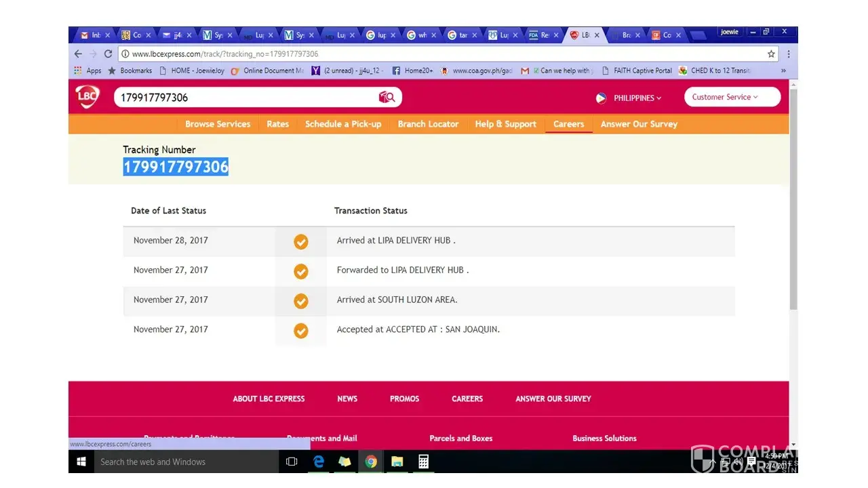Click the ABOUT LBC EXPRESS footer link
Screen dimensions: 868x488
pos(269,399)
